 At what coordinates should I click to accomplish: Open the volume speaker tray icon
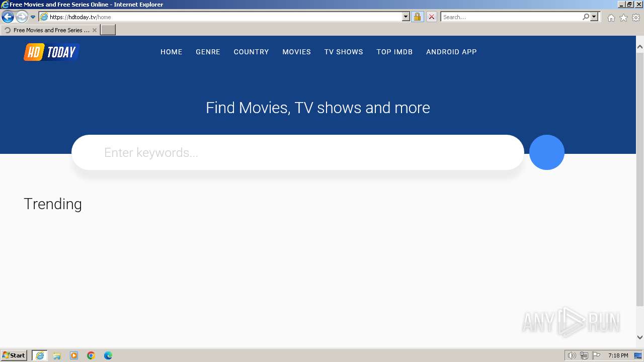coord(572,355)
